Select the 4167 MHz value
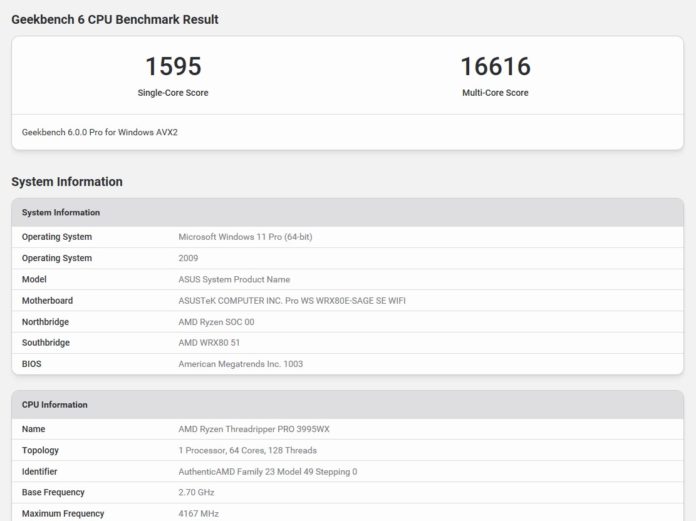 pos(198,514)
